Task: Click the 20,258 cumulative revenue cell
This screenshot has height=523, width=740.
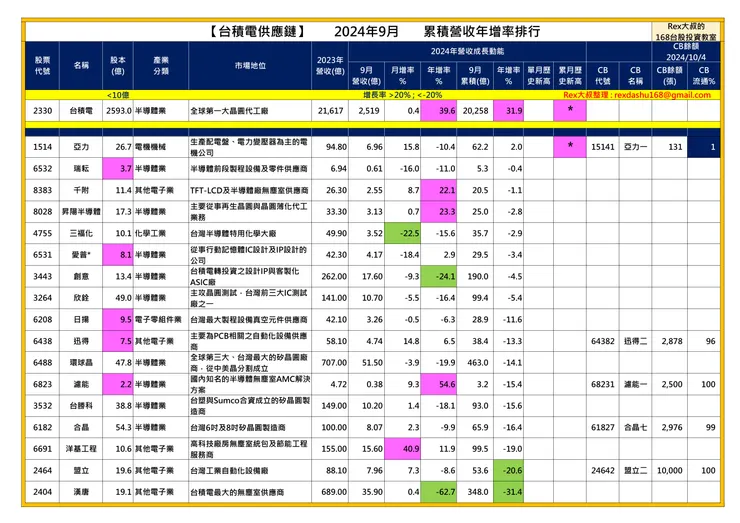Action: tap(475, 111)
